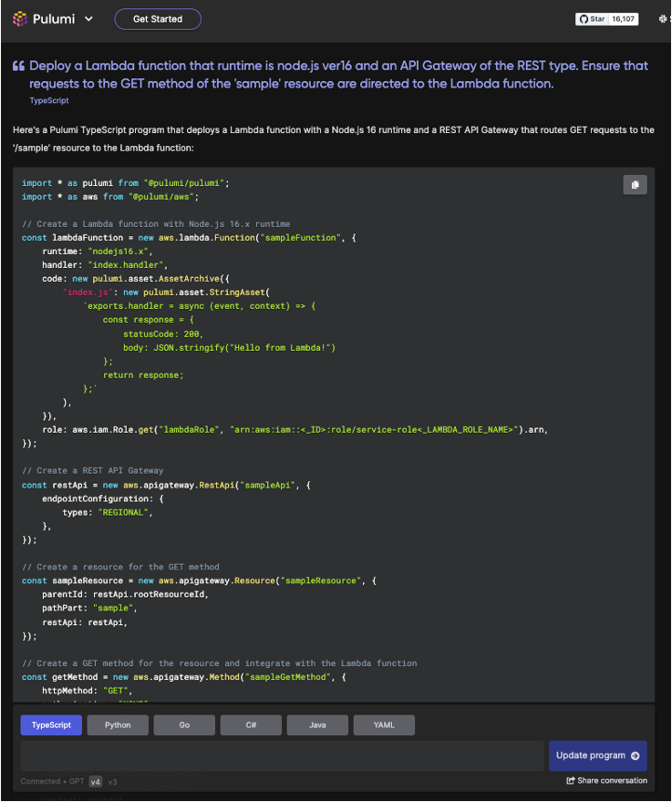Click Share conversation link
Viewport: 672px width, 802px height.
click(612, 781)
